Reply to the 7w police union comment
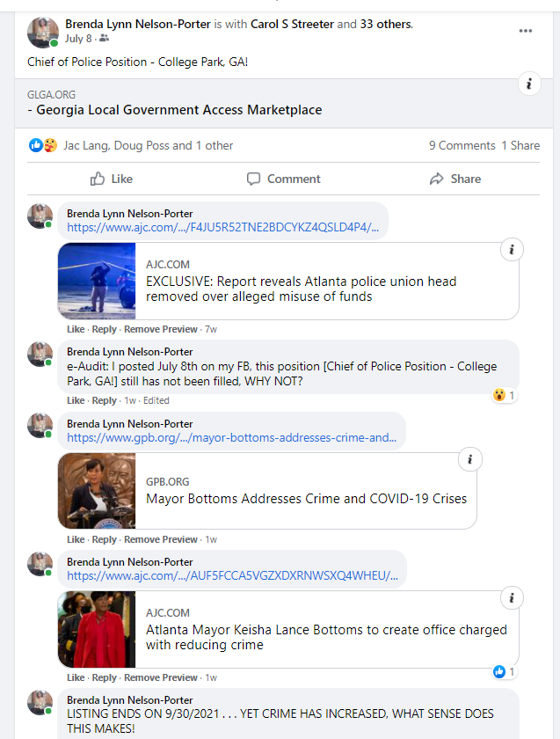The width and height of the screenshot is (560, 739). pos(104,329)
